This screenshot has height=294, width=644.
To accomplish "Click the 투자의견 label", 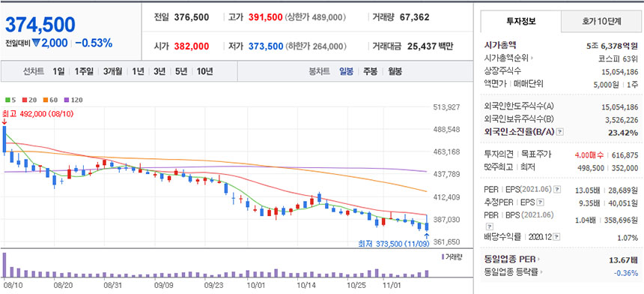I will click(499, 154).
